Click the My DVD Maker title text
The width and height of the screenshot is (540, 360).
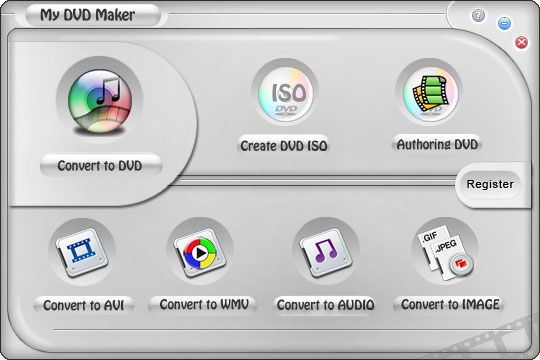pyautogui.click(x=87, y=15)
